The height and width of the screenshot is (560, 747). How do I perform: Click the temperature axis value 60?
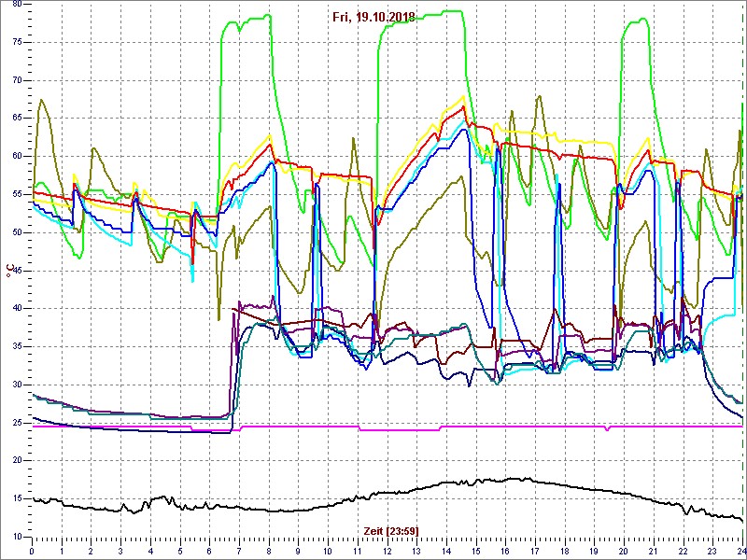coord(16,157)
